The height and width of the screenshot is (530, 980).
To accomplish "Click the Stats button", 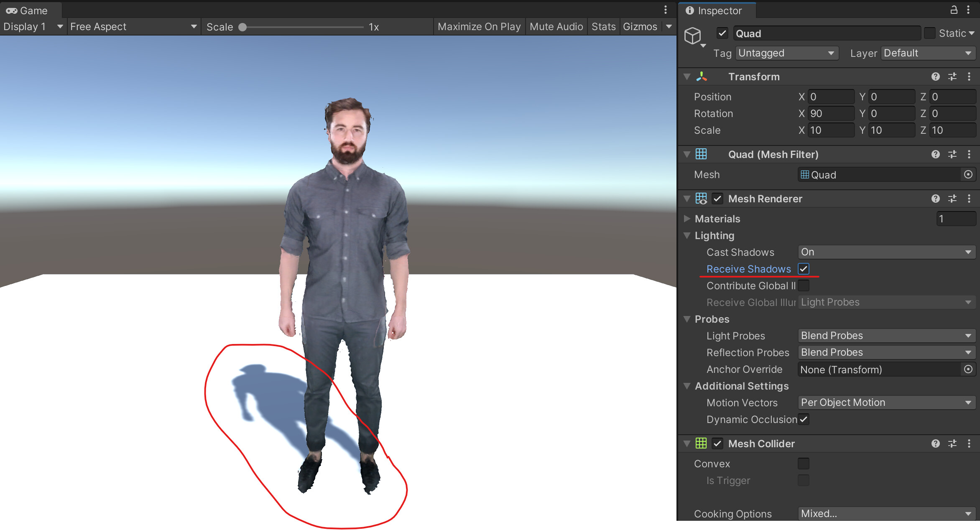I will (x=603, y=27).
